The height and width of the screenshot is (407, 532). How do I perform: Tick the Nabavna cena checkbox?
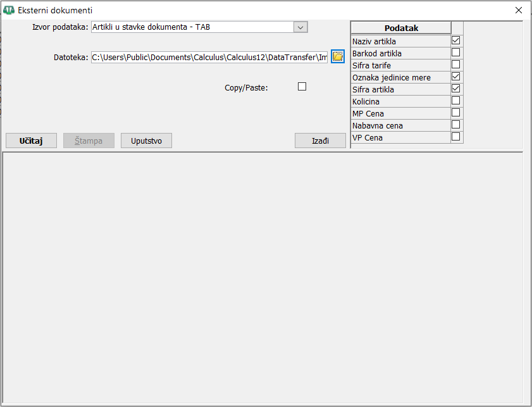pos(455,125)
